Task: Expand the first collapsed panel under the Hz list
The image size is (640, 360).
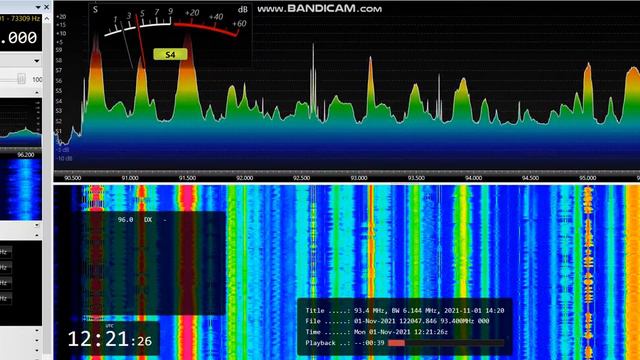Action: tap(37, 330)
